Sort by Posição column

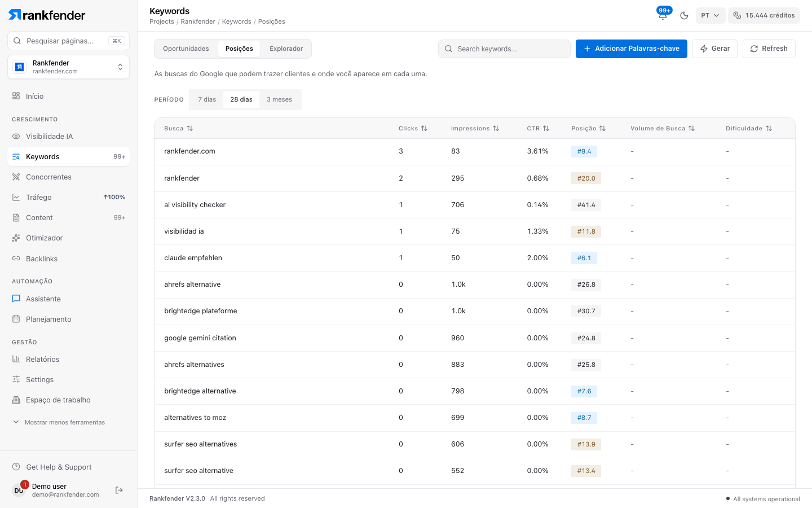589,129
